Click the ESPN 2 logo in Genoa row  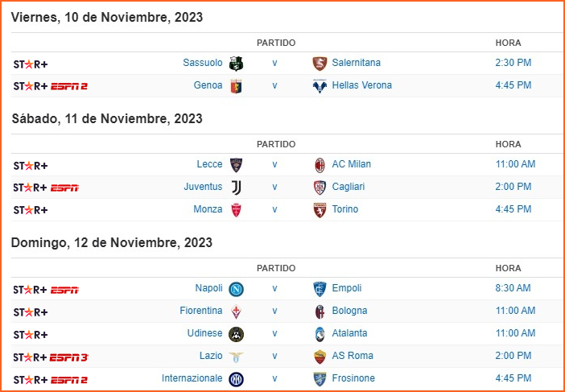(69, 86)
